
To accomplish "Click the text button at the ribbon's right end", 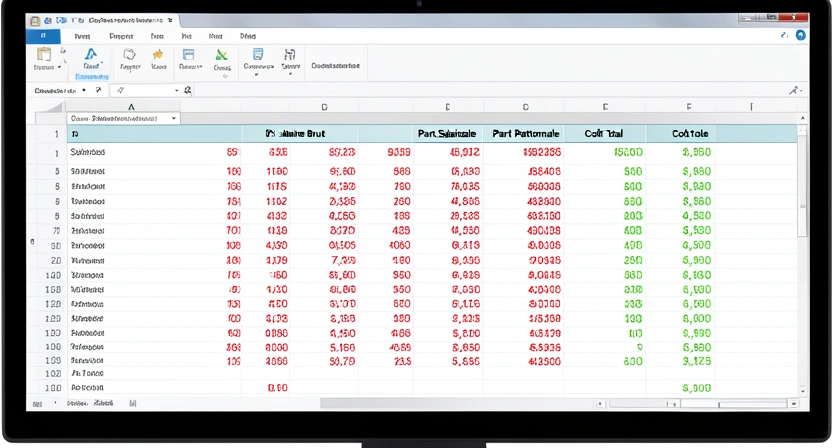I will click(335, 66).
